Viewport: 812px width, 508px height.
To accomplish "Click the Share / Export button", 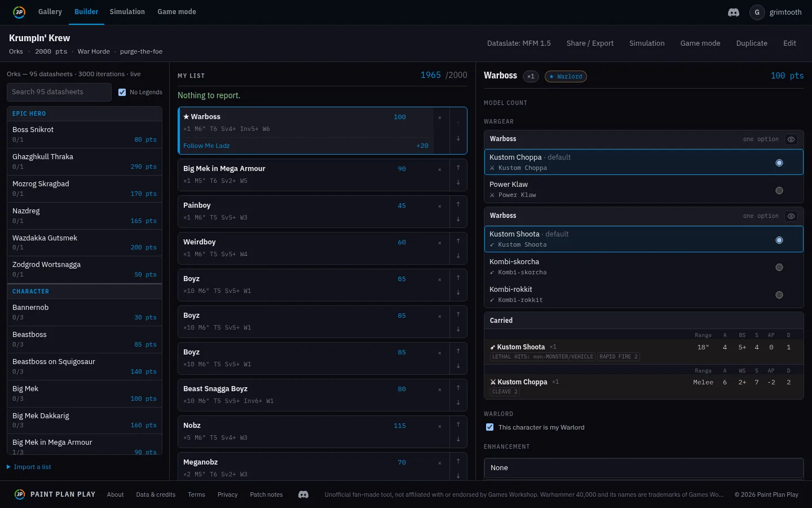I will tap(590, 43).
